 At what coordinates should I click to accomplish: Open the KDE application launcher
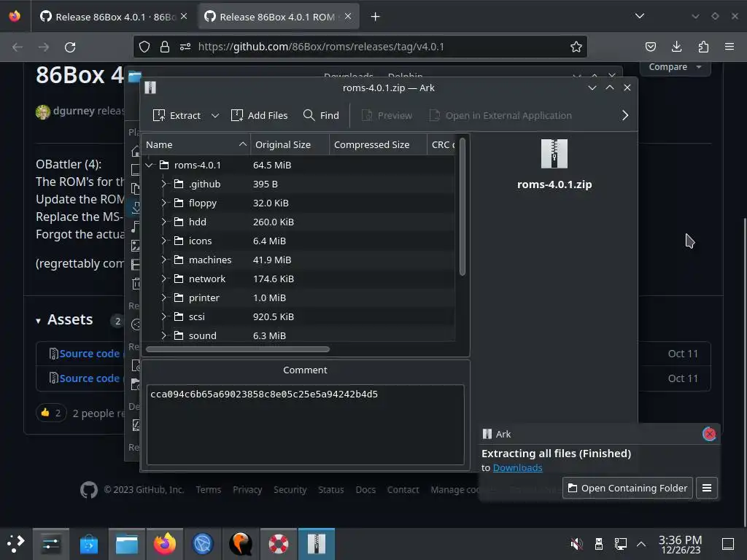[x=15, y=543]
